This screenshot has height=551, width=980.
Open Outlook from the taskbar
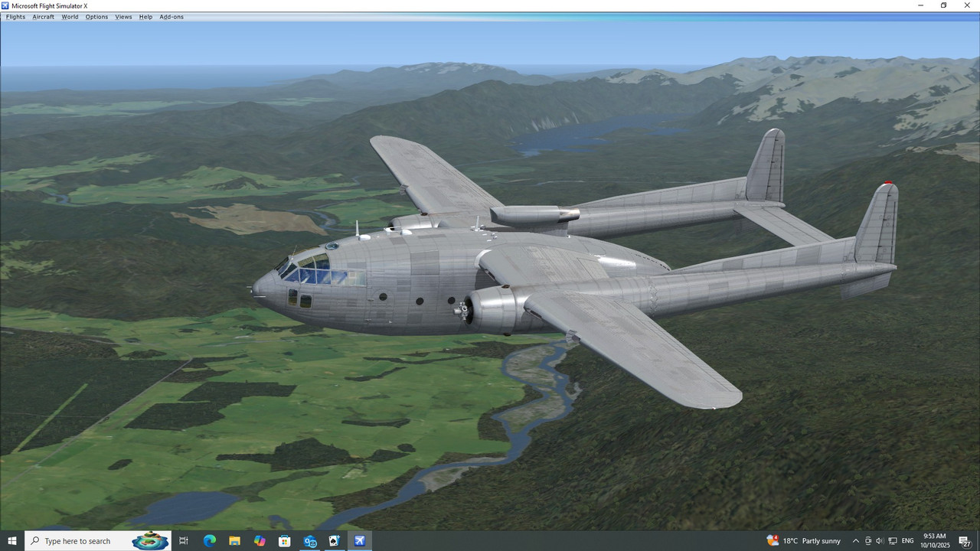click(309, 541)
